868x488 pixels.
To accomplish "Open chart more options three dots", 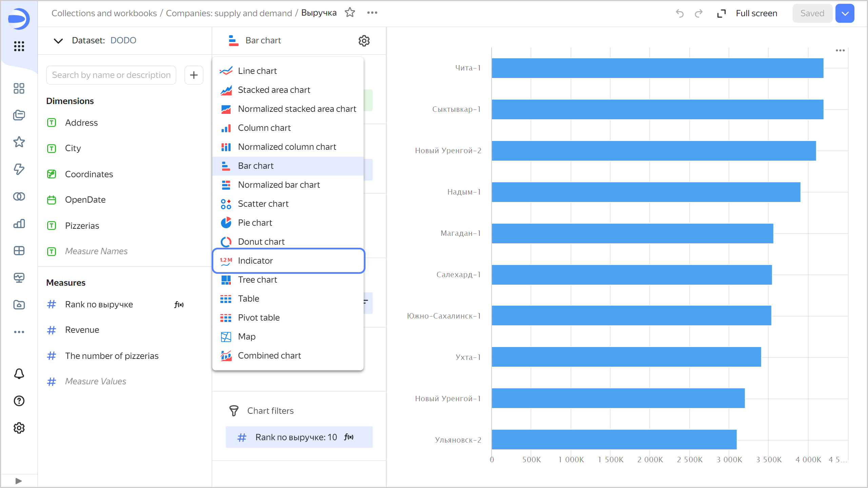I will click(840, 50).
